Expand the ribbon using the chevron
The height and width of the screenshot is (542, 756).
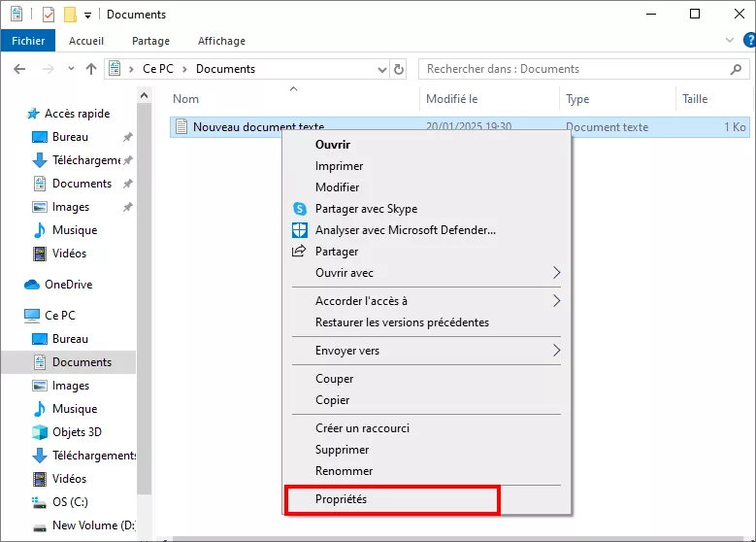(x=730, y=40)
